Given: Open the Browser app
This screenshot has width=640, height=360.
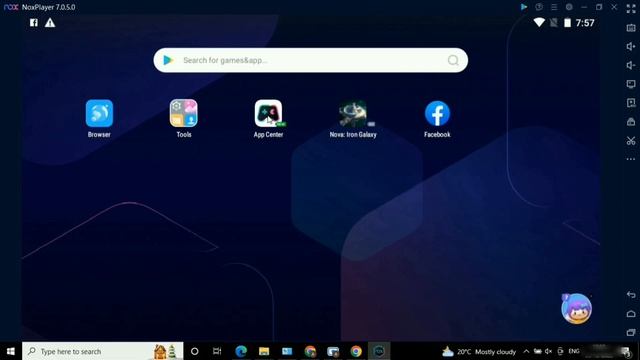Looking at the screenshot, I should tap(99, 113).
